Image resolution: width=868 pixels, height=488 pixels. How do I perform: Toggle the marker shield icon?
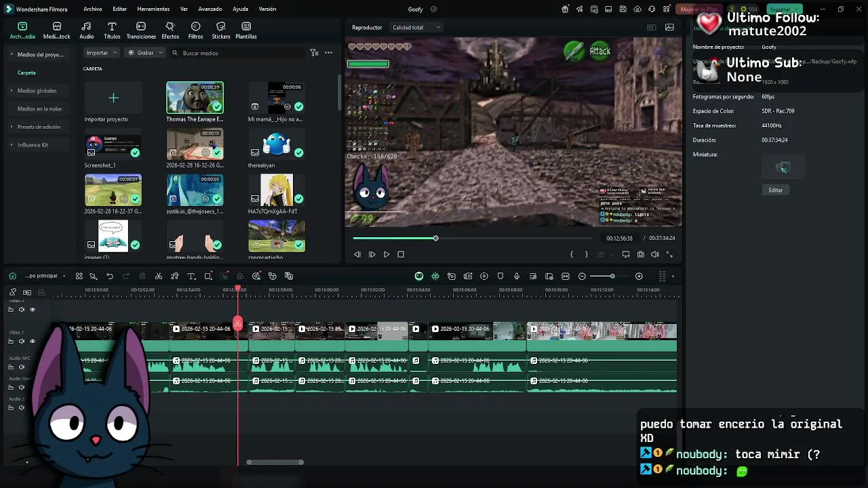pos(500,276)
